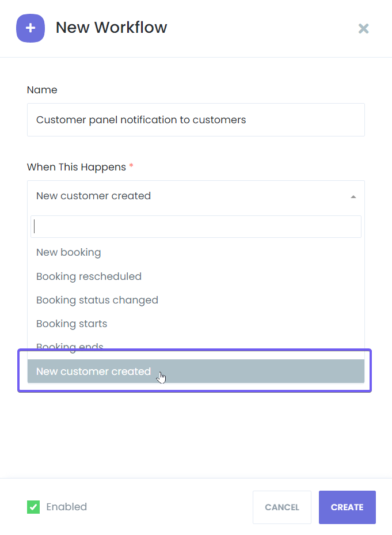
Task: Close the New Workflow dialog with the X icon
Action: coord(363,28)
